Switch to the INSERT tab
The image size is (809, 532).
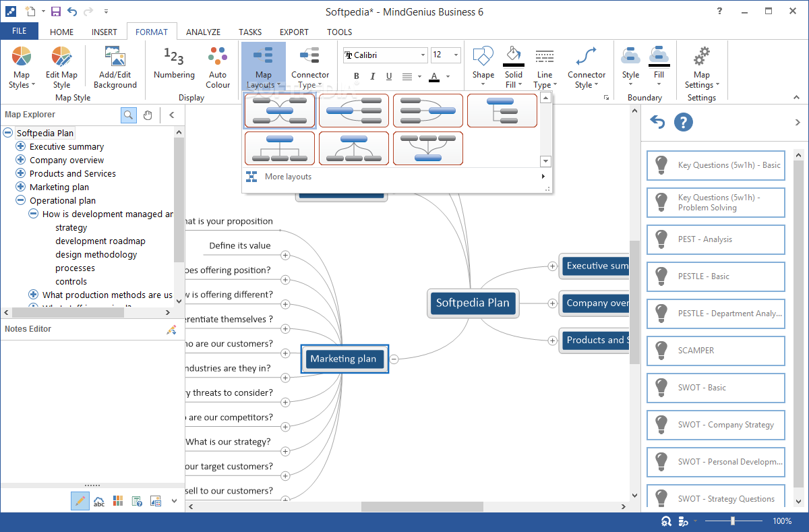click(x=104, y=32)
